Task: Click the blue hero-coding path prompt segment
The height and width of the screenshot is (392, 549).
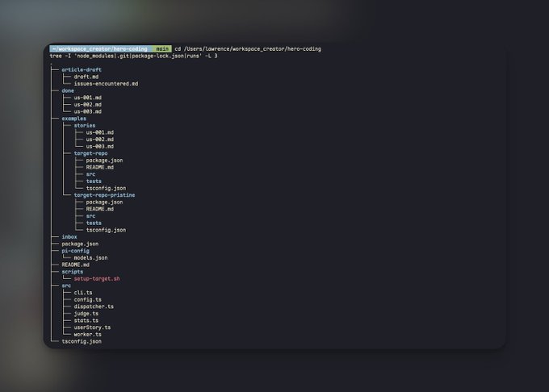Action: click(x=100, y=49)
